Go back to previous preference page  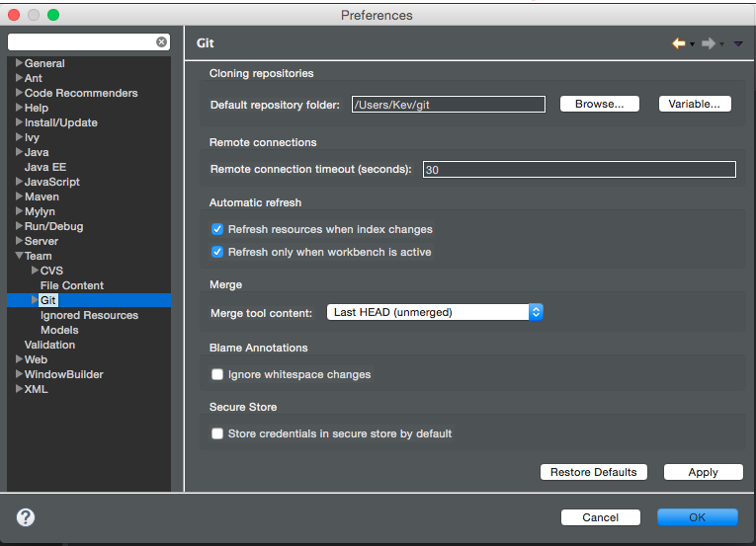coord(679,43)
